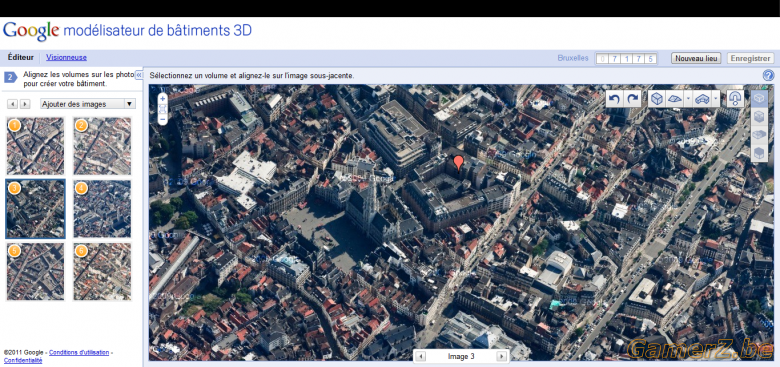The width and height of the screenshot is (780, 367).
Task: Click the 'Image 3' label
Action: (x=461, y=357)
